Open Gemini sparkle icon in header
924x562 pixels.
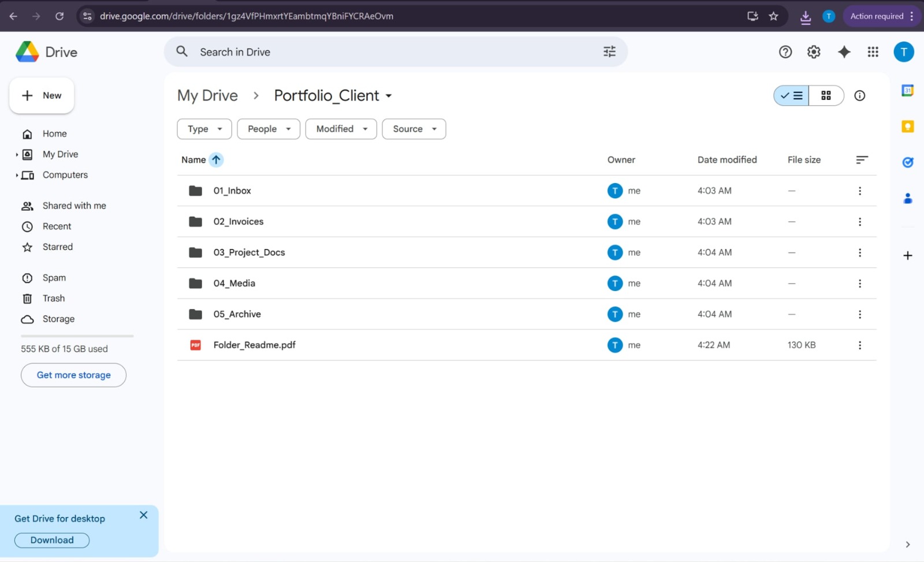click(844, 52)
